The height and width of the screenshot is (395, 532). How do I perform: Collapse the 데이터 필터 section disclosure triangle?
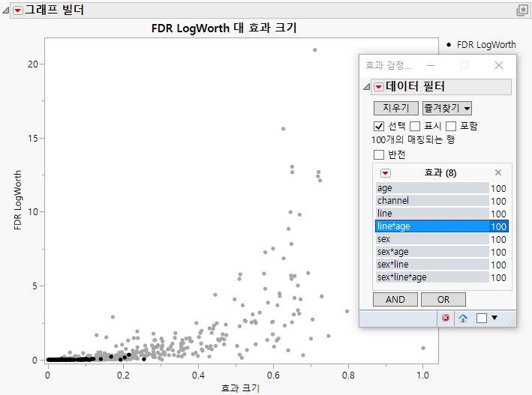click(x=366, y=87)
